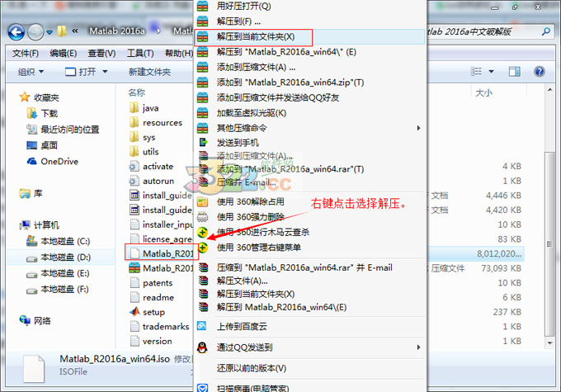
Task: Select the utils folder
Action: click(x=144, y=152)
